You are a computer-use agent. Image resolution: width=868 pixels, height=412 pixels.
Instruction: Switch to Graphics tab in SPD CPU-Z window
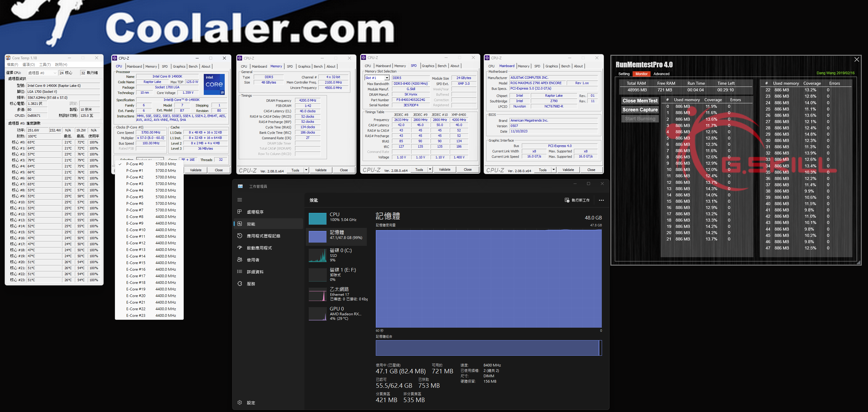coord(428,66)
